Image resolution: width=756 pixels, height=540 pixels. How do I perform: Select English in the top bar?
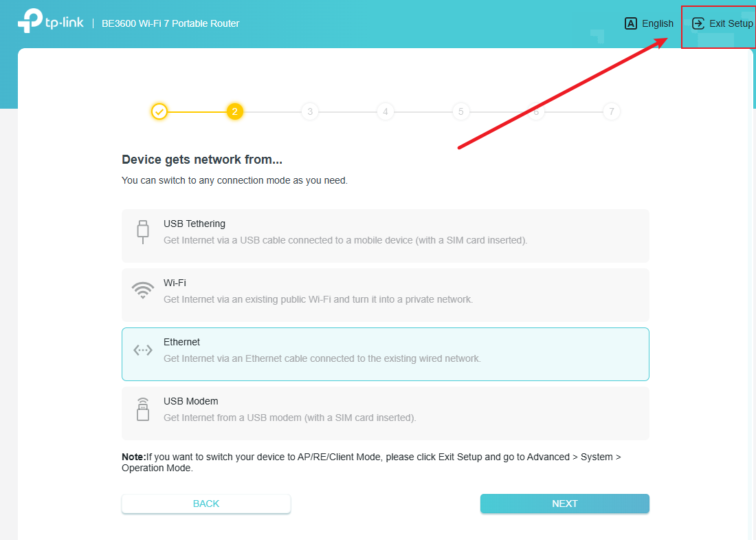click(x=657, y=23)
